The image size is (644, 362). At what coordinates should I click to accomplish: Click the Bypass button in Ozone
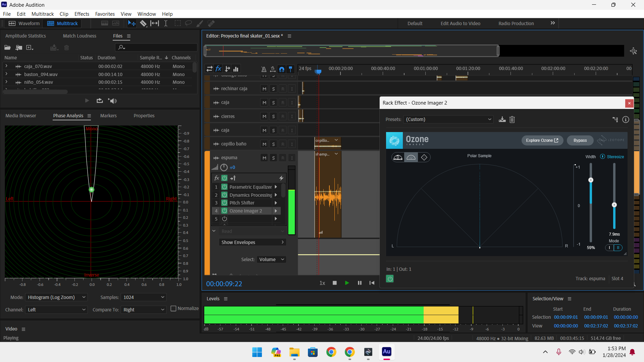click(x=580, y=140)
